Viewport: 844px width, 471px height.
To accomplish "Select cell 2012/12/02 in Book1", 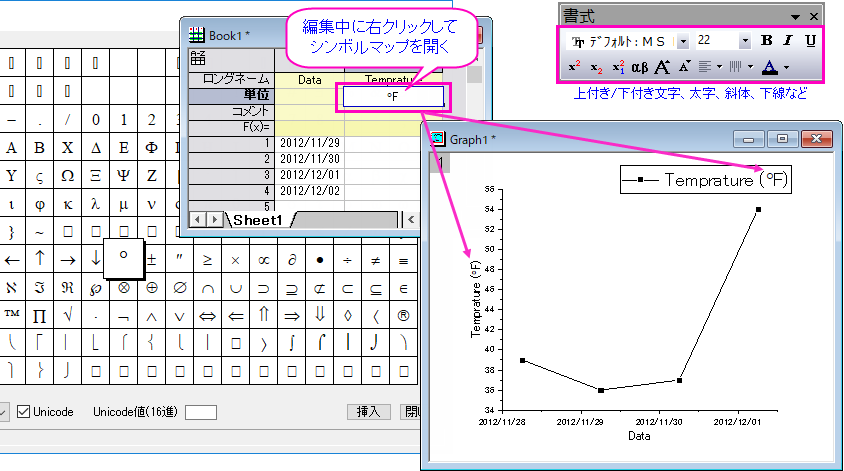I will click(310, 191).
